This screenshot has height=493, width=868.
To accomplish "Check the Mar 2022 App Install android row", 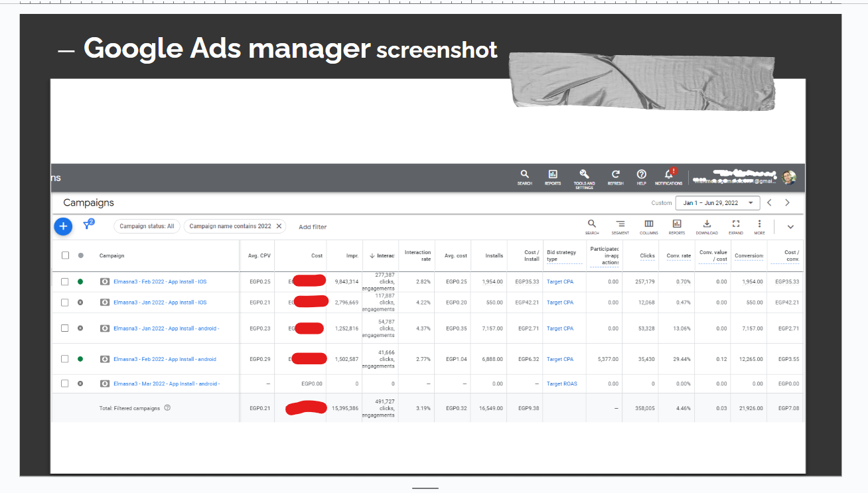I will 65,384.
